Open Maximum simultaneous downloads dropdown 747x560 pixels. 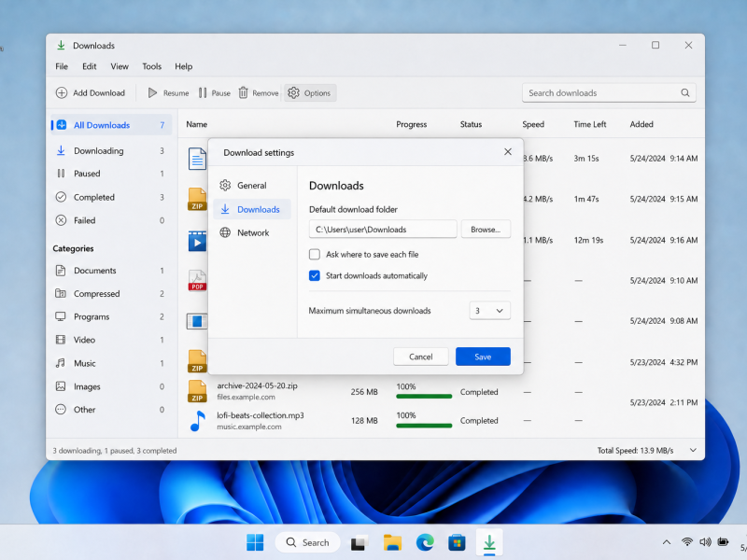(489, 311)
